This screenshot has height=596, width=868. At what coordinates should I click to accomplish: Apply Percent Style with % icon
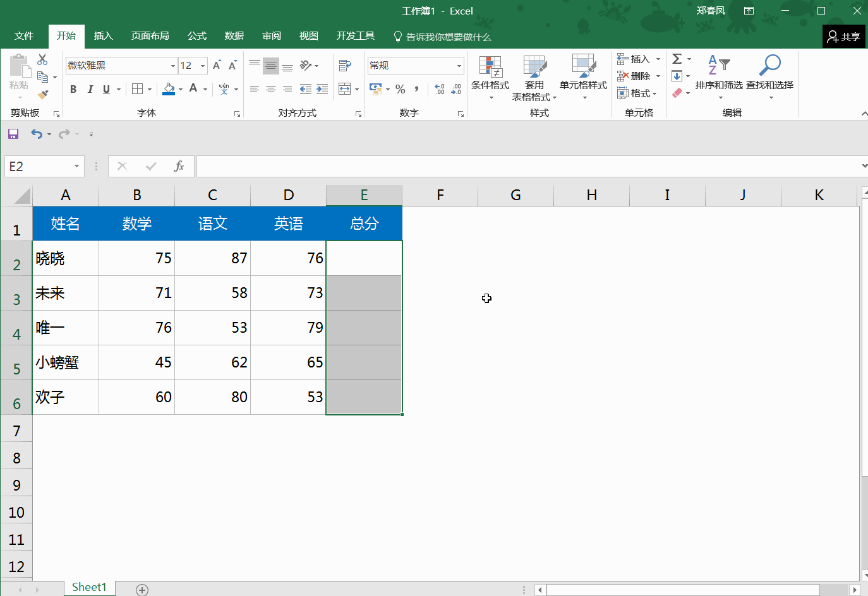tap(401, 89)
